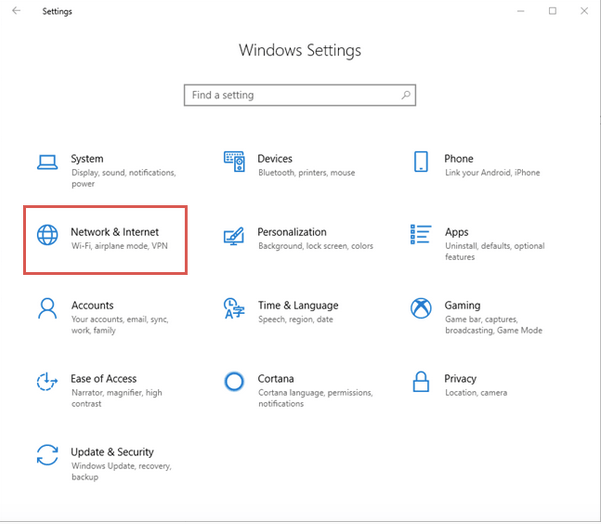The width and height of the screenshot is (601, 524).
Task: Click the Phone icon
Action: pos(421,161)
